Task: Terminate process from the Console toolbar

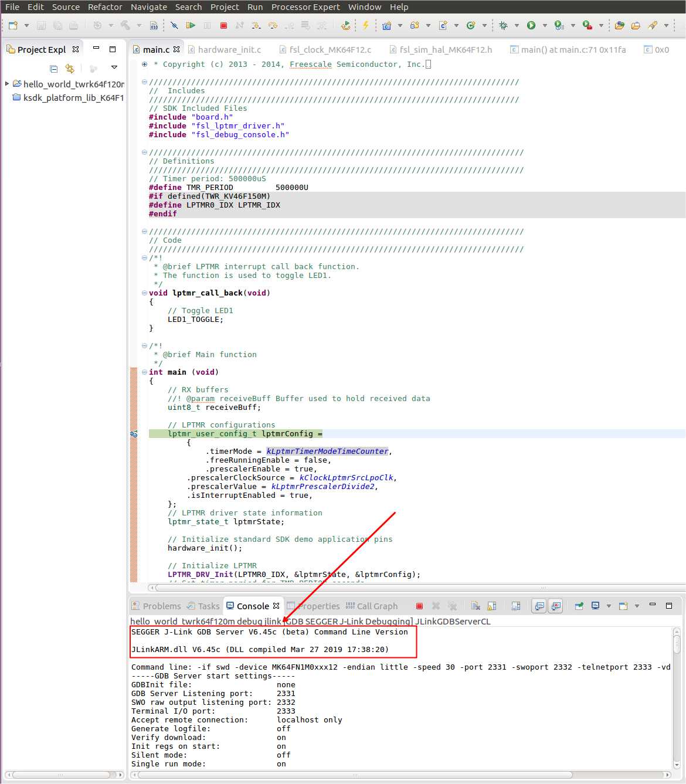Action: click(419, 606)
